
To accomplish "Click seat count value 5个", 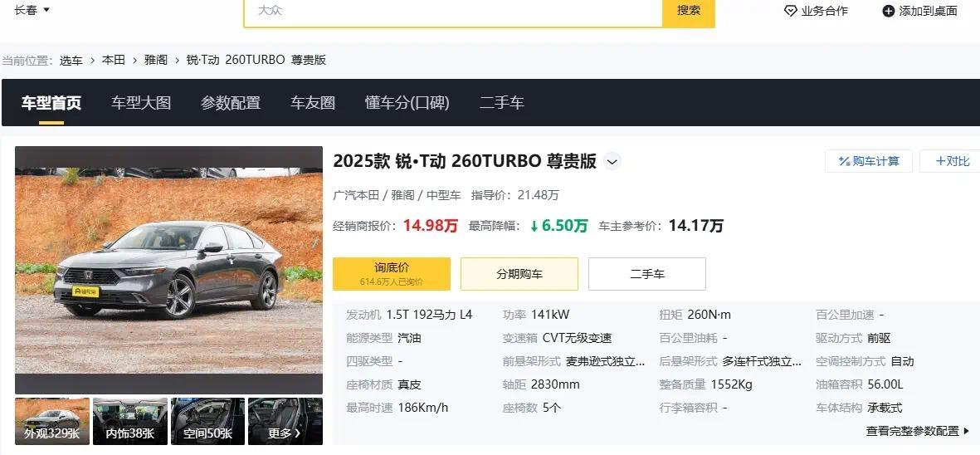I will click(x=552, y=408).
